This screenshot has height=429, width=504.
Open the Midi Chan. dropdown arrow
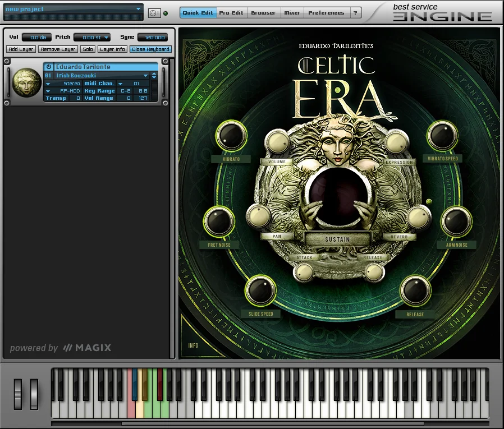coord(120,84)
